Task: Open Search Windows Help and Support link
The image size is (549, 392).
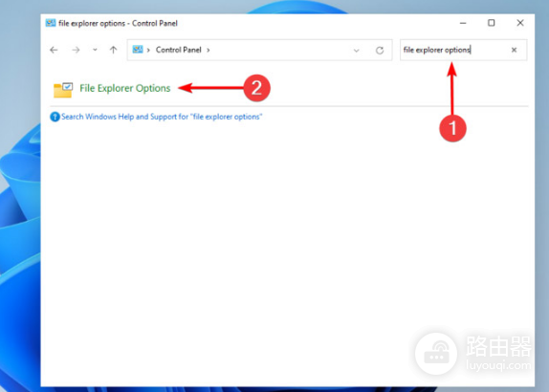Action: pyautogui.click(x=162, y=117)
